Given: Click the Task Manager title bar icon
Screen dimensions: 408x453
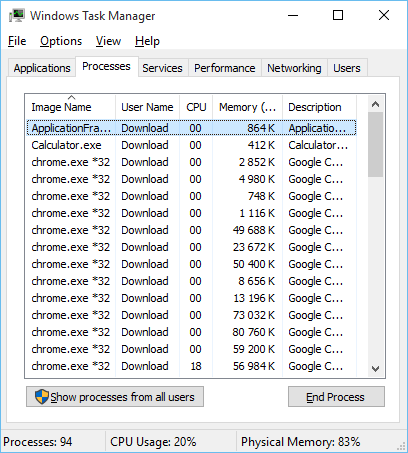Looking at the screenshot, I should pyautogui.click(x=17, y=15).
